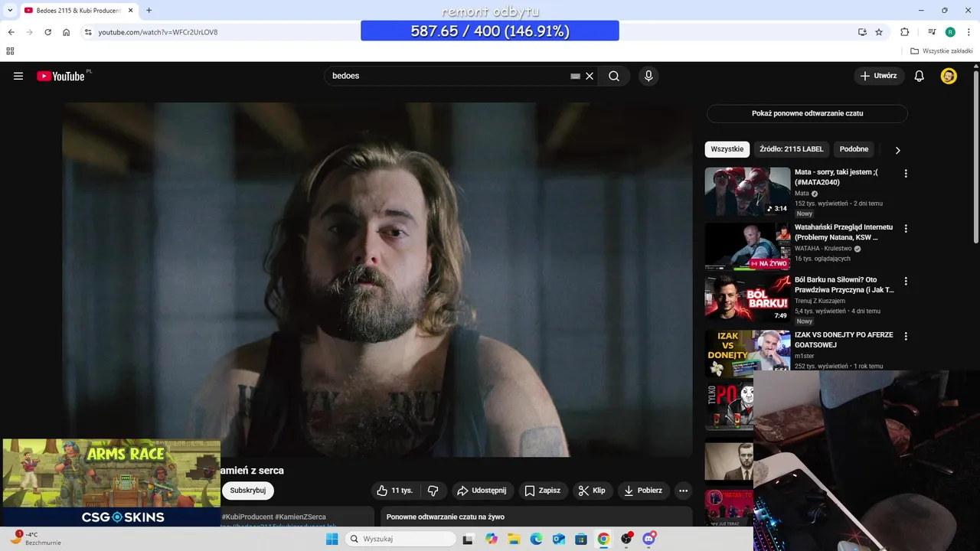Like the video with the 11 tys. thumbs-up
This screenshot has height=551, width=980.
click(x=394, y=491)
